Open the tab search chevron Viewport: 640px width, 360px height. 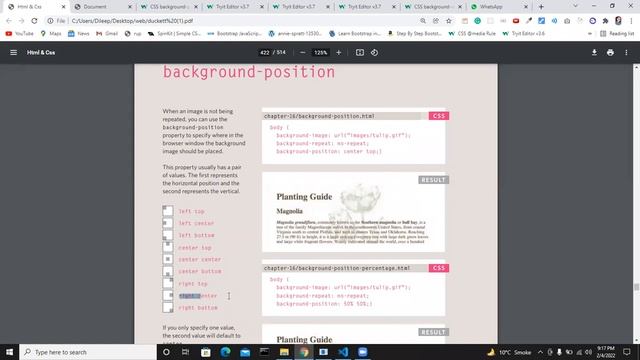coord(575,7)
